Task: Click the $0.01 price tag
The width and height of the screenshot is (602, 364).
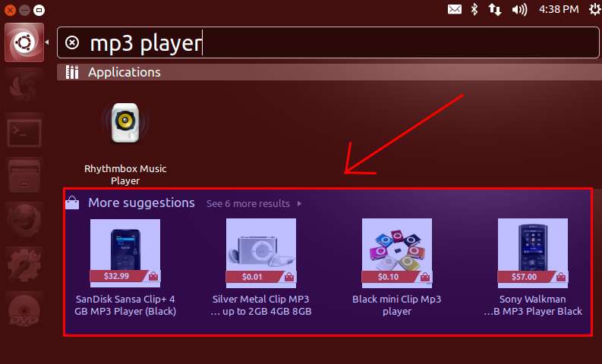Action: pyautogui.click(x=252, y=277)
